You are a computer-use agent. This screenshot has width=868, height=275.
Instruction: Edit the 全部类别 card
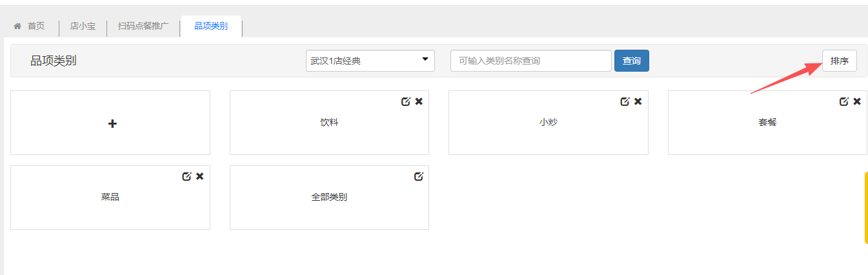click(x=418, y=176)
